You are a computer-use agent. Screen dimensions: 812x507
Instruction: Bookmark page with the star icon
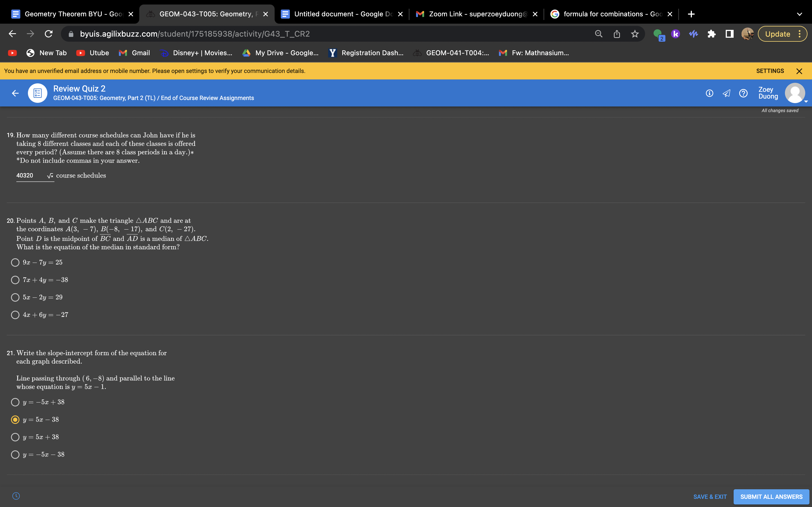click(x=634, y=34)
